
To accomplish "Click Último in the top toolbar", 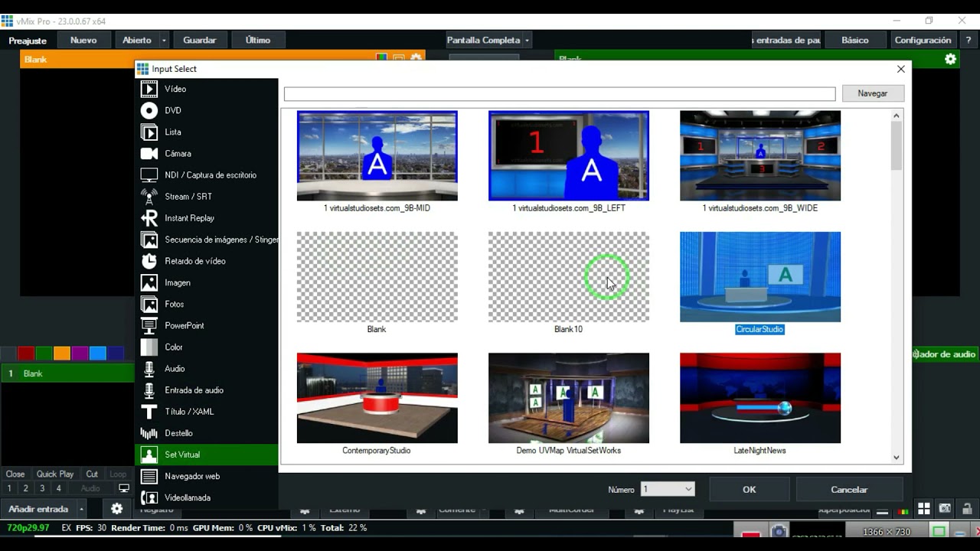I will [x=258, y=40].
